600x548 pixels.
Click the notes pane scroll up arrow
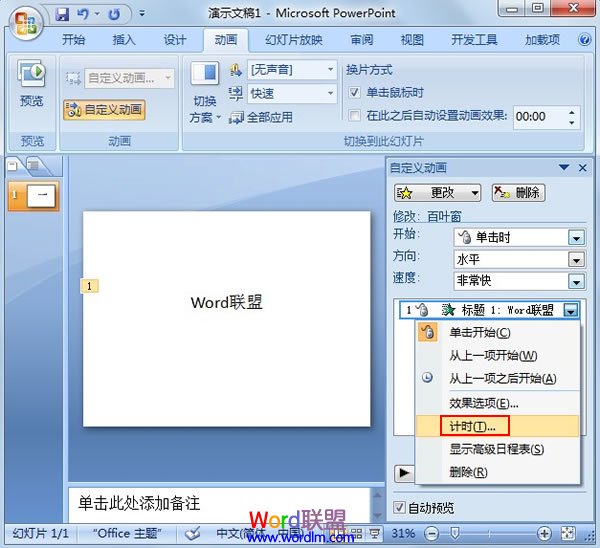pos(377,494)
